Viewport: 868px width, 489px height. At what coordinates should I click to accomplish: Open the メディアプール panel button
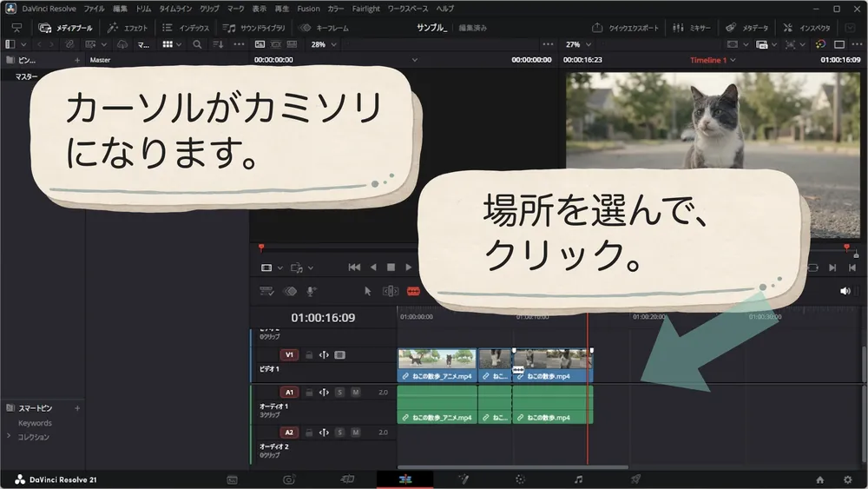(x=65, y=28)
